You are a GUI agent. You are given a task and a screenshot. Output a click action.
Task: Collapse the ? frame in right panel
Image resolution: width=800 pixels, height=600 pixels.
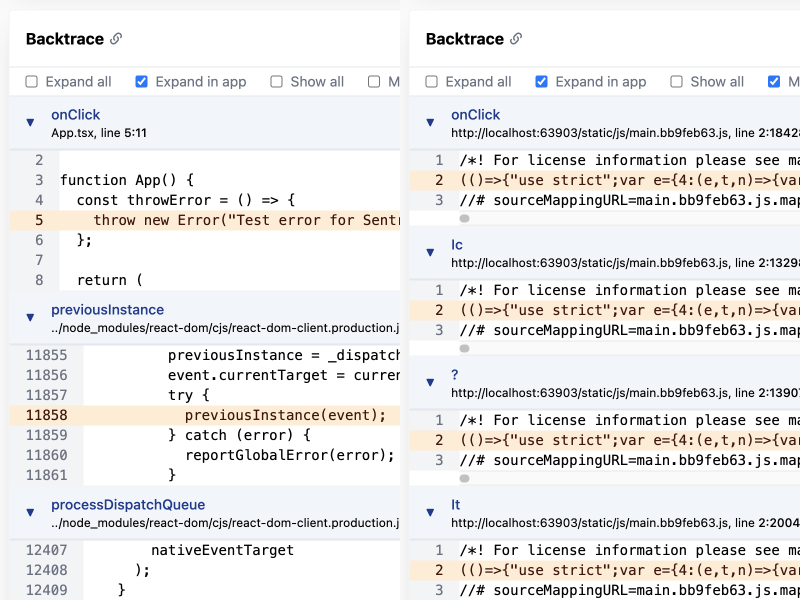click(430, 383)
